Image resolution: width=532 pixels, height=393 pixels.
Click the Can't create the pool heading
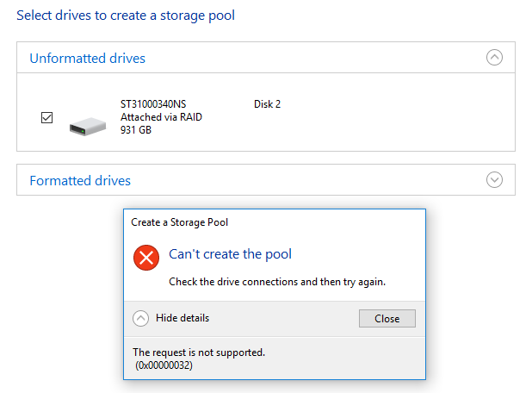click(x=231, y=254)
